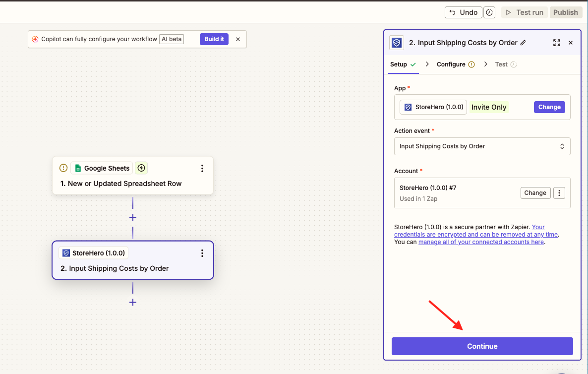This screenshot has height=374, width=588.
Task: Click StoreHero (1.0.0) badge in canvas step
Action: click(94, 253)
